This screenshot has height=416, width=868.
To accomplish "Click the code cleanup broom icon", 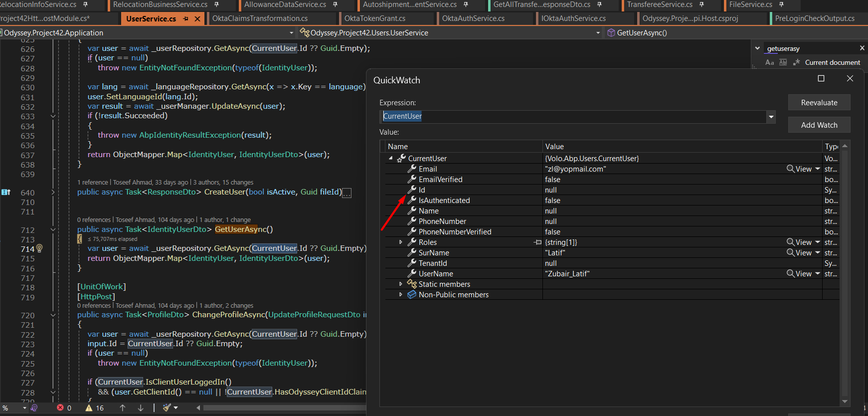I will click(x=167, y=408).
